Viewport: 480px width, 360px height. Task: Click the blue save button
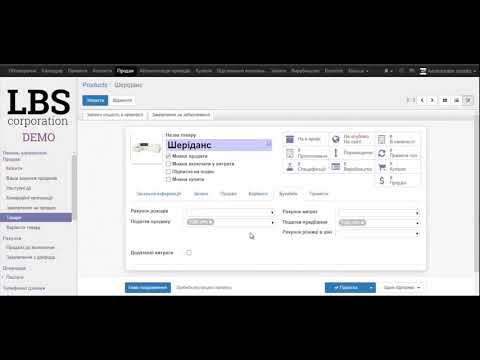[x=95, y=100]
